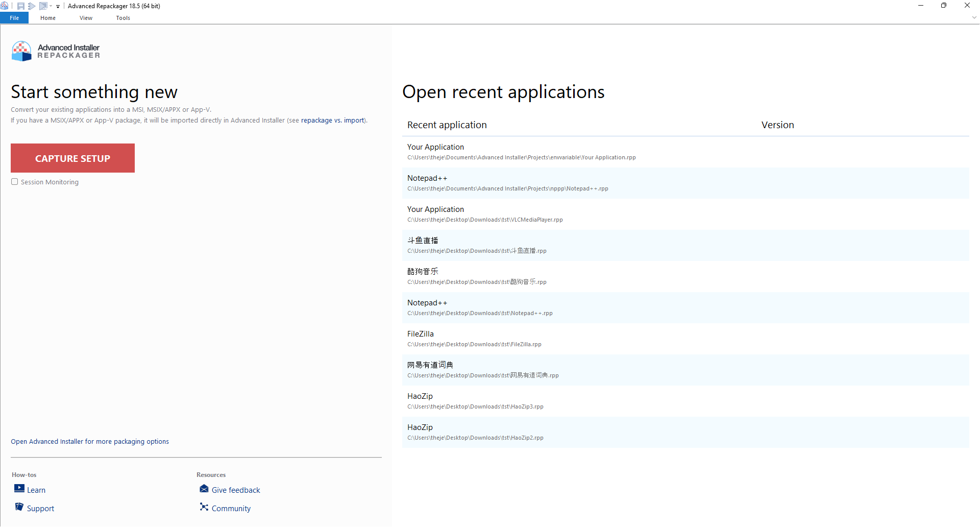Open the FileZilla recent application

pyautogui.click(x=685, y=339)
